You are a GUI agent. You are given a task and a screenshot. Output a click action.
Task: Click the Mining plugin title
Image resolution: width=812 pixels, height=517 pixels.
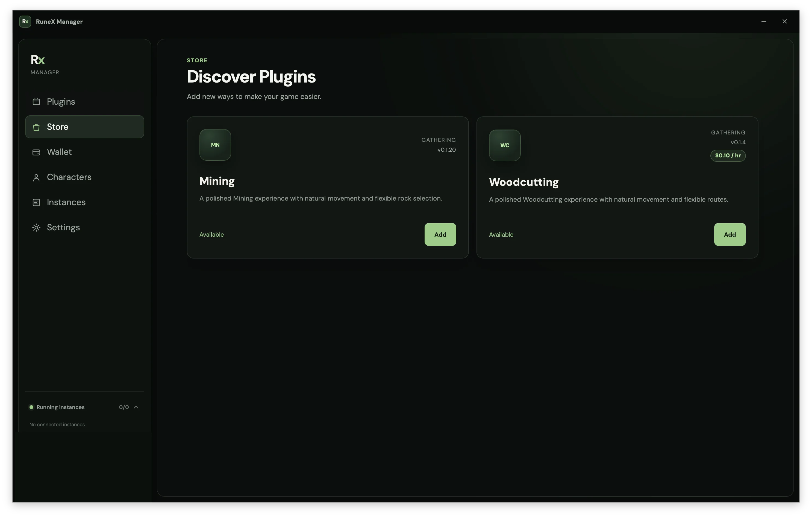pyautogui.click(x=217, y=181)
